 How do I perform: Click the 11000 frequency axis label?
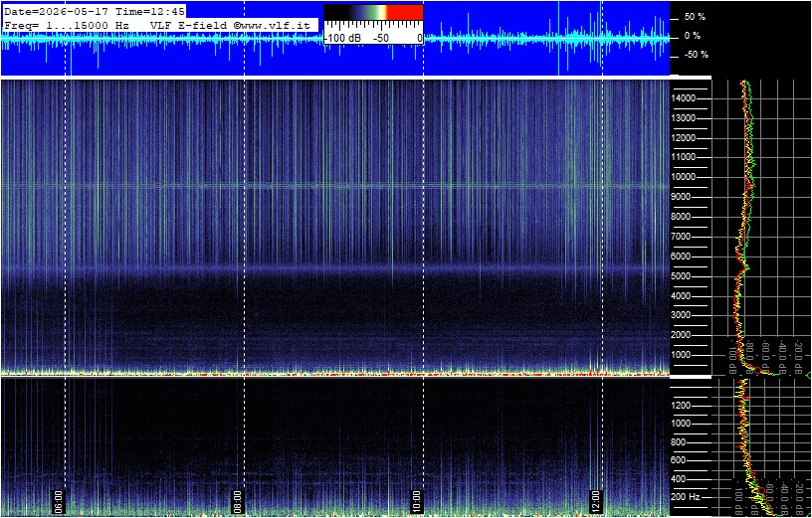(x=684, y=157)
